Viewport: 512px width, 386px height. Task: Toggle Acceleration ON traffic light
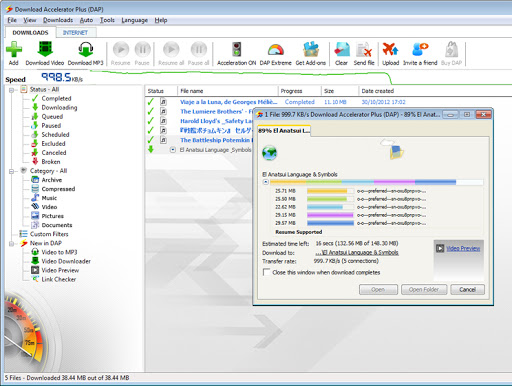(237, 50)
